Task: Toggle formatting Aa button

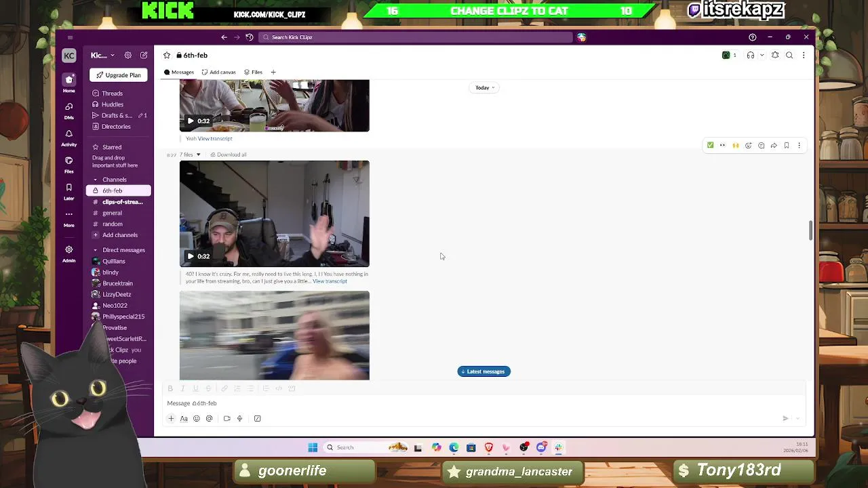Action: pos(184,419)
